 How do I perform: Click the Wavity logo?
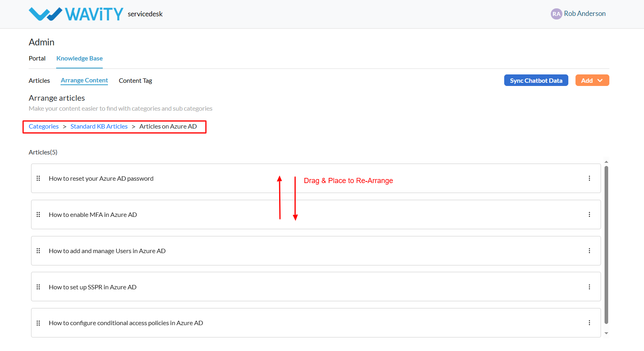[76, 14]
